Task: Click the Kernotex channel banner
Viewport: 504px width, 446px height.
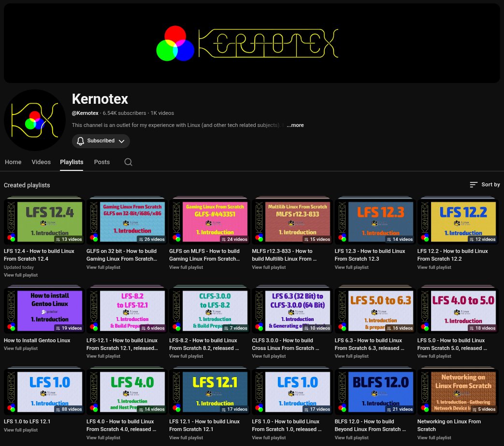Action: tap(252, 43)
